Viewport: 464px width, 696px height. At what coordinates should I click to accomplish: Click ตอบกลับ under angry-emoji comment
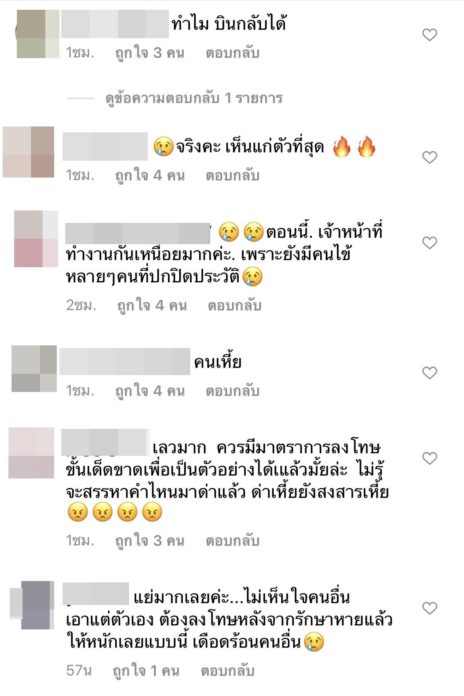coord(232,541)
